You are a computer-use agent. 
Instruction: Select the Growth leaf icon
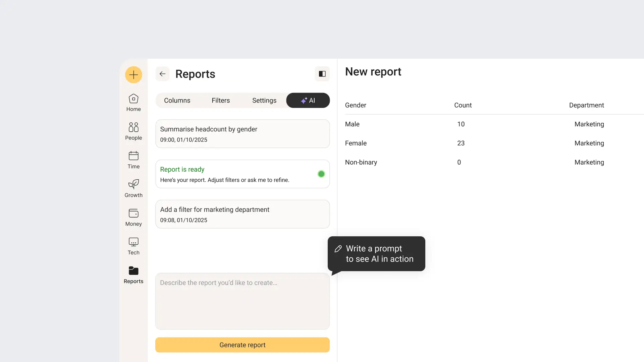tap(133, 184)
